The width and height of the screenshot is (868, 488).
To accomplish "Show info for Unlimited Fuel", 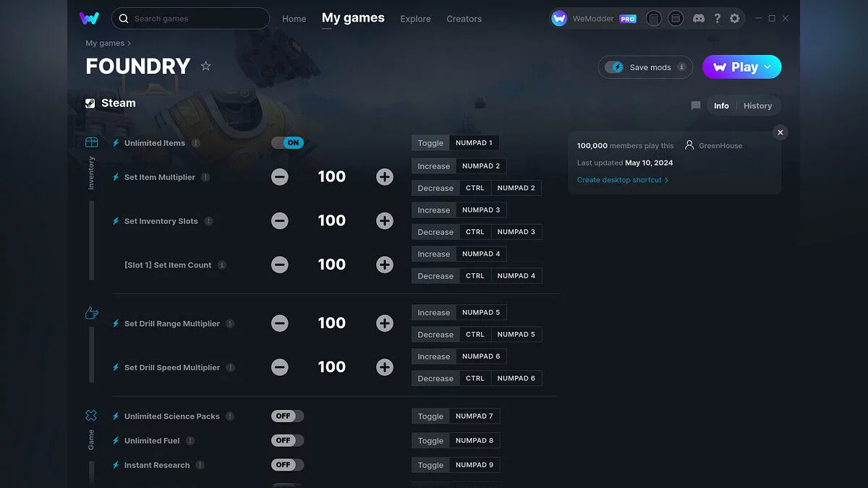I will (190, 441).
